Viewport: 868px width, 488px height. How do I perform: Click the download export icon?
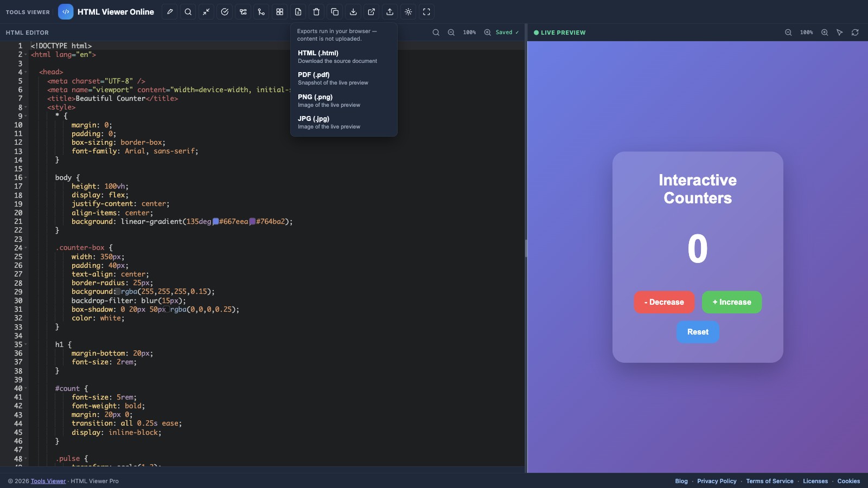tap(353, 12)
